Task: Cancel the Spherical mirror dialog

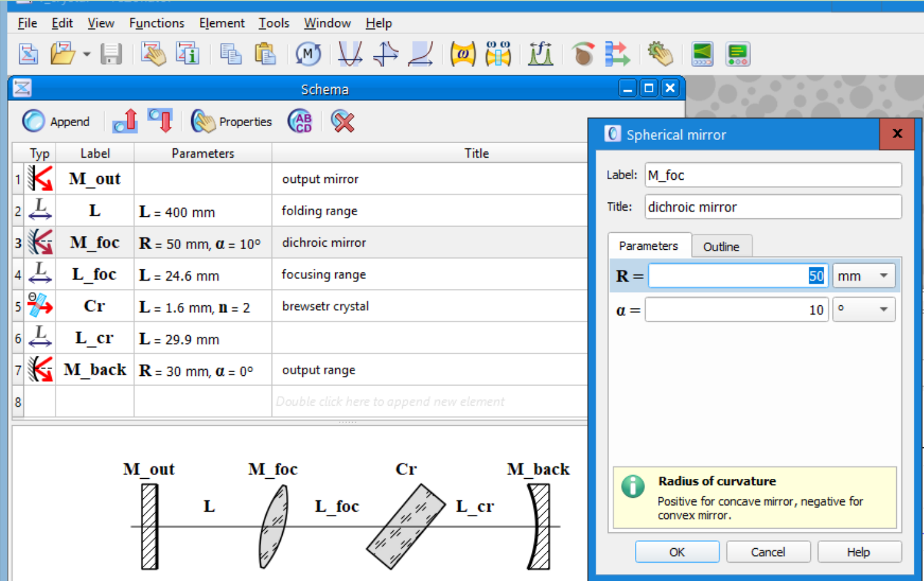Action: [x=767, y=551]
